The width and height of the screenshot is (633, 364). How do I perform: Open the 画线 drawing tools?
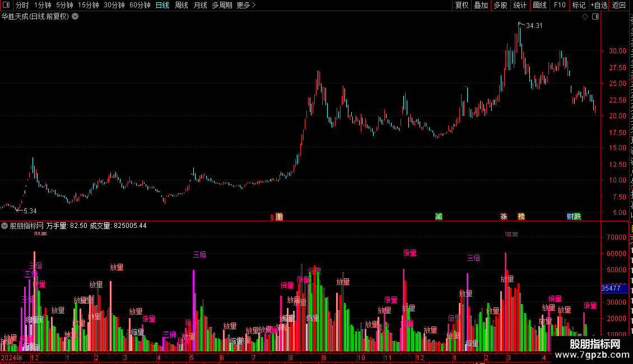tap(539, 5)
